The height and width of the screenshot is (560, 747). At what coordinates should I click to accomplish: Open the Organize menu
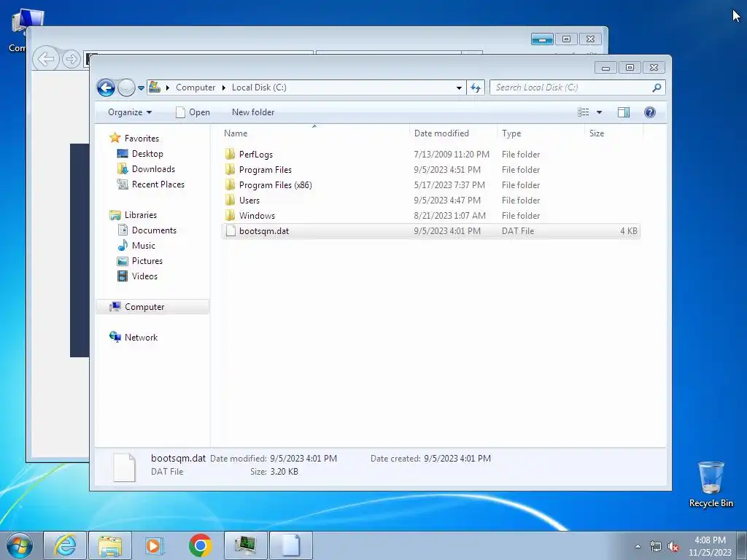[x=130, y=112]
